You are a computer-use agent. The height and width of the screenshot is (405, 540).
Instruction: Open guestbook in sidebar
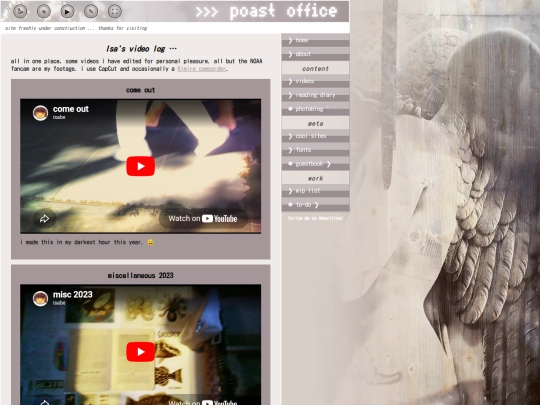pyautogui.click(x=315, y=164)
